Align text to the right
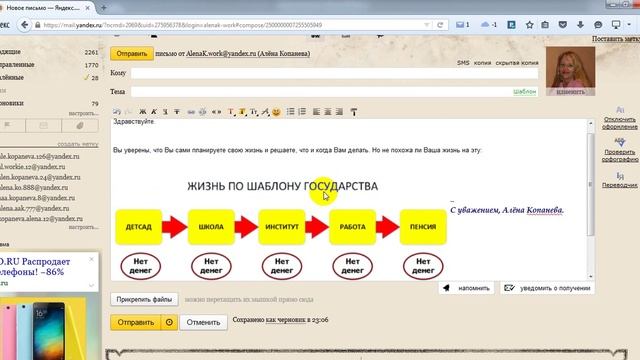 (x=339, y=111)
